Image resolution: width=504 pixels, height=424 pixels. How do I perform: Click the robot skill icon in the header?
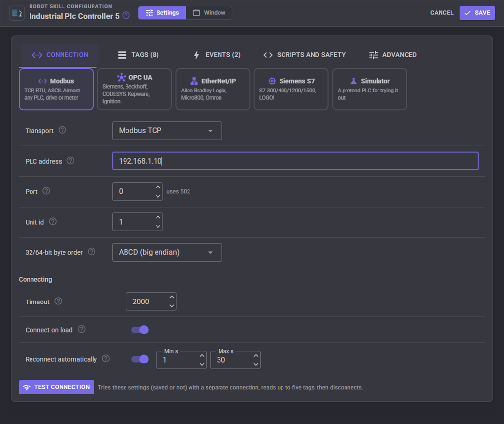pos(17,13)
